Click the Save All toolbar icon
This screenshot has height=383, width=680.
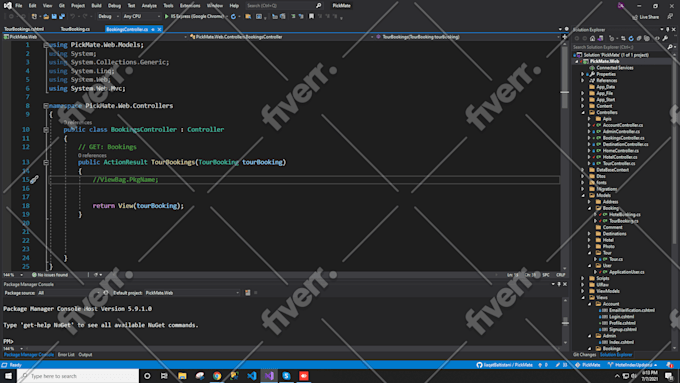click(62, 16)
